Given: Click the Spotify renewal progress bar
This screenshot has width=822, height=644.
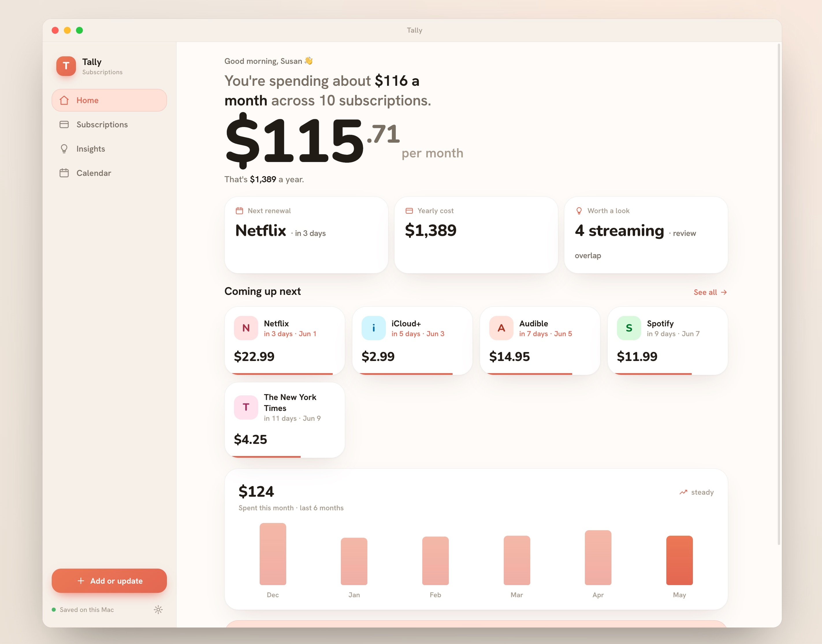Looking at the screenshot, I should point(653,374).
